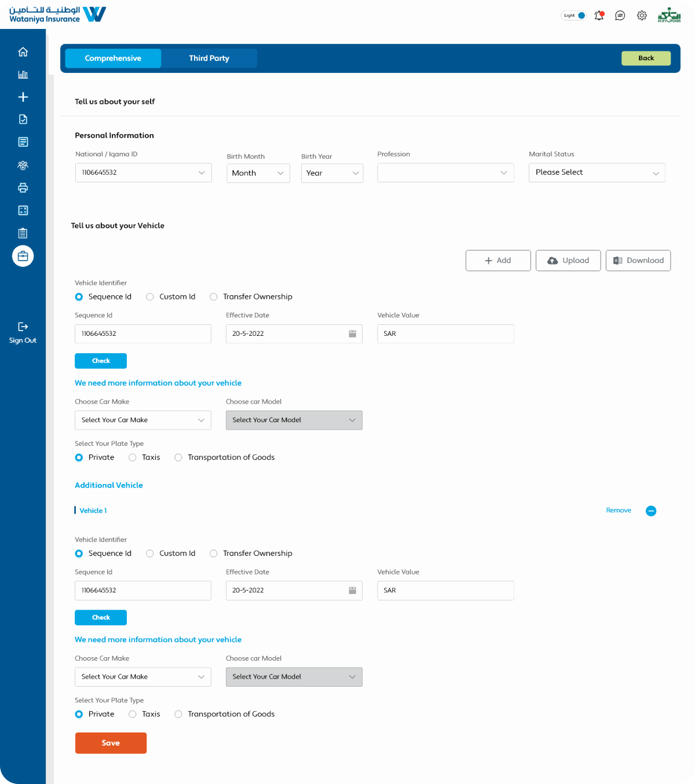Focus Vehicle 1 Sequence Id input field
This screenshot has height=784, width=695.
click(142, 590)
